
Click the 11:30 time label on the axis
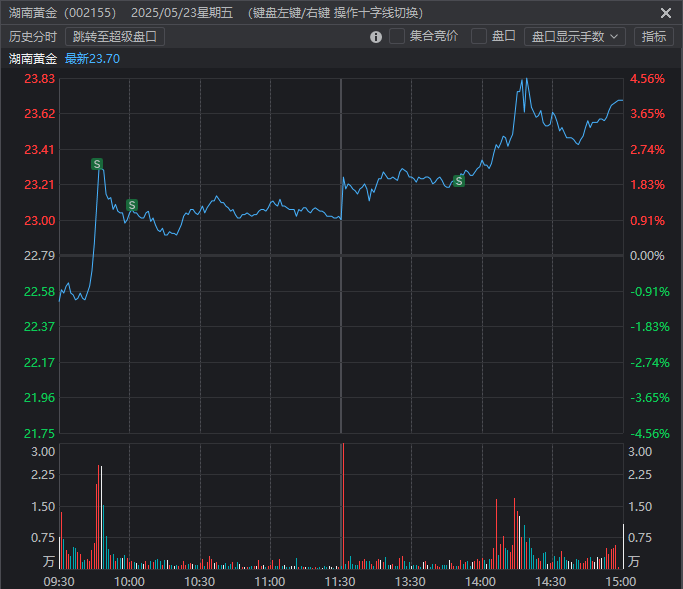341,581
